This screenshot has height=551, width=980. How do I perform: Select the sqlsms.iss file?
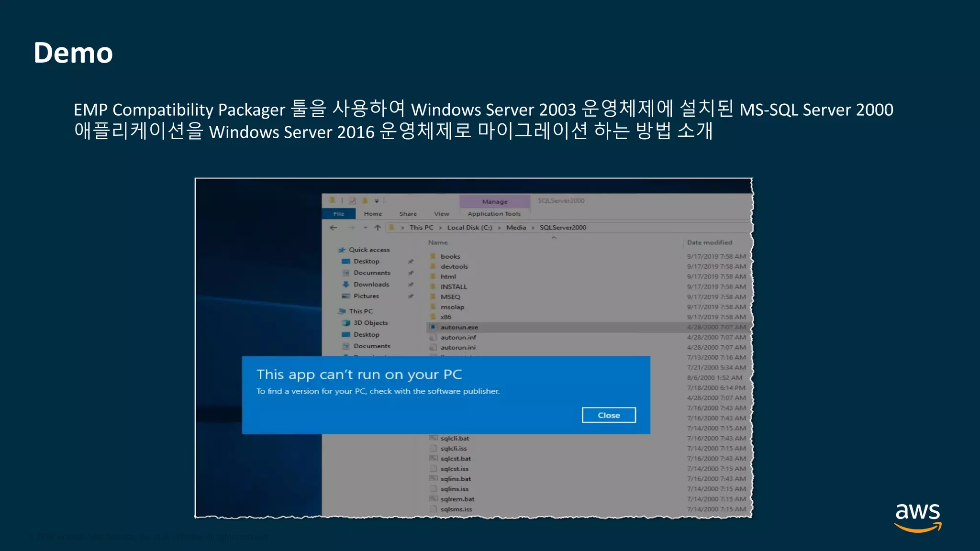456,509
